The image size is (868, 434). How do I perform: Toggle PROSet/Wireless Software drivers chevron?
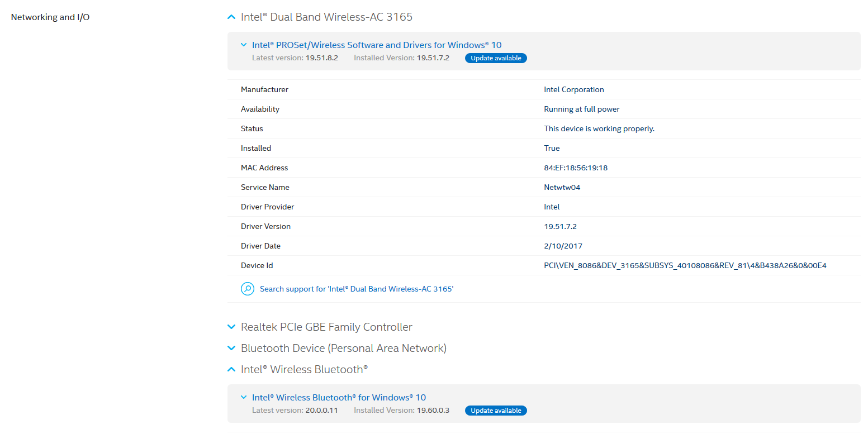[244, 45]
